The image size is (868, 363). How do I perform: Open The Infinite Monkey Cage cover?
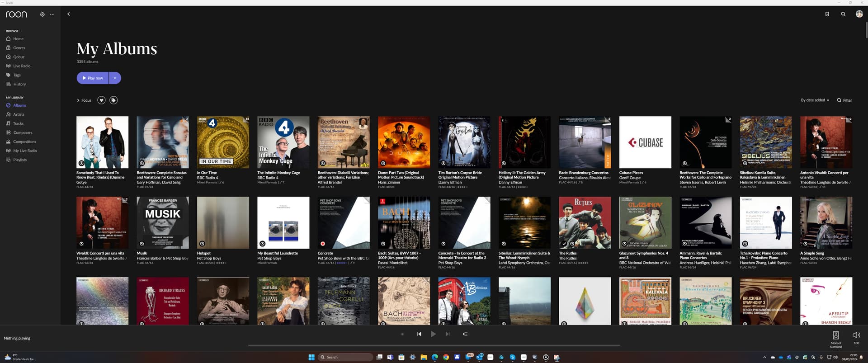click(283, 142)
